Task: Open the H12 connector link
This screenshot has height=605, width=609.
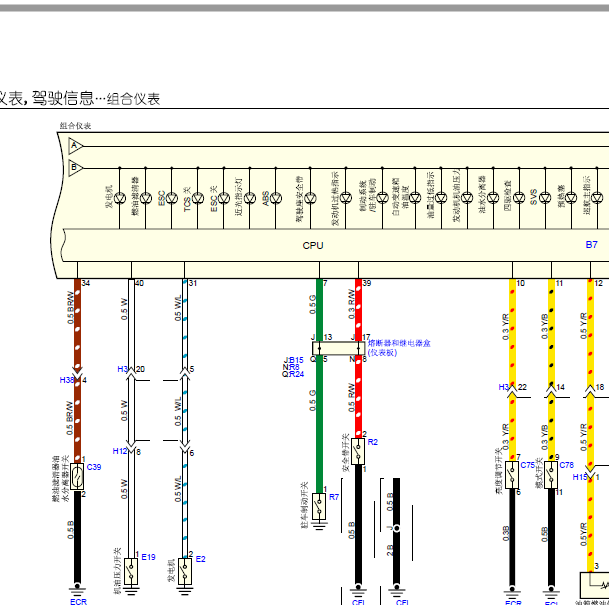Action: 120,451
